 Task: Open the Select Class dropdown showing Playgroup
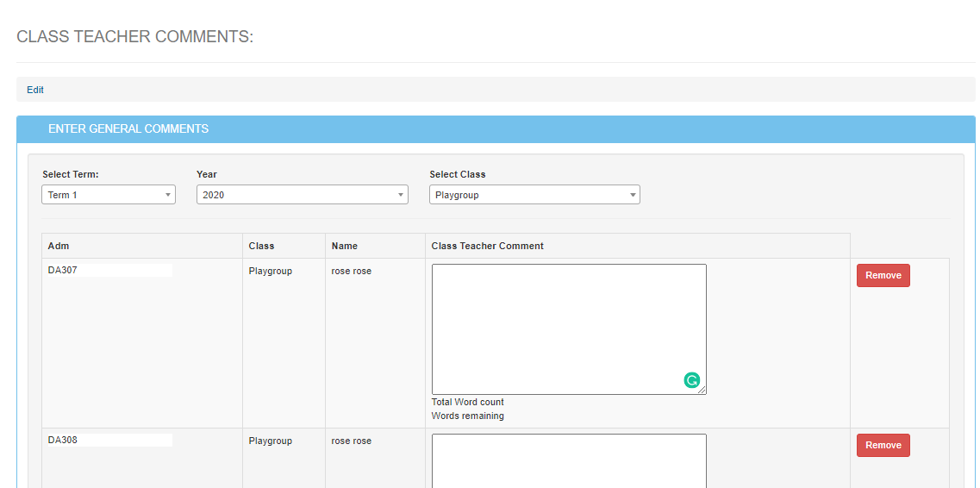pos(534,195)
